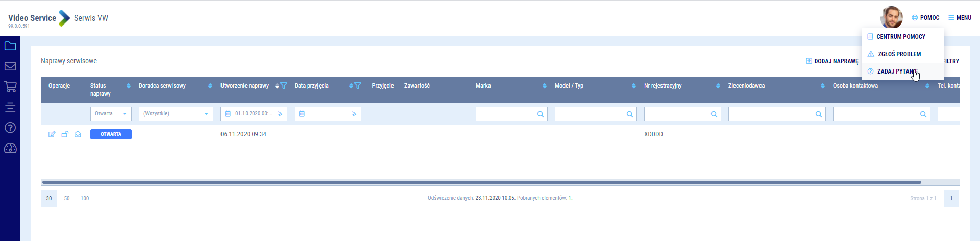Viewport: 980px width, 241px height.
Task: Toggle sort arrows on Marka column
Action: point(545,86)
